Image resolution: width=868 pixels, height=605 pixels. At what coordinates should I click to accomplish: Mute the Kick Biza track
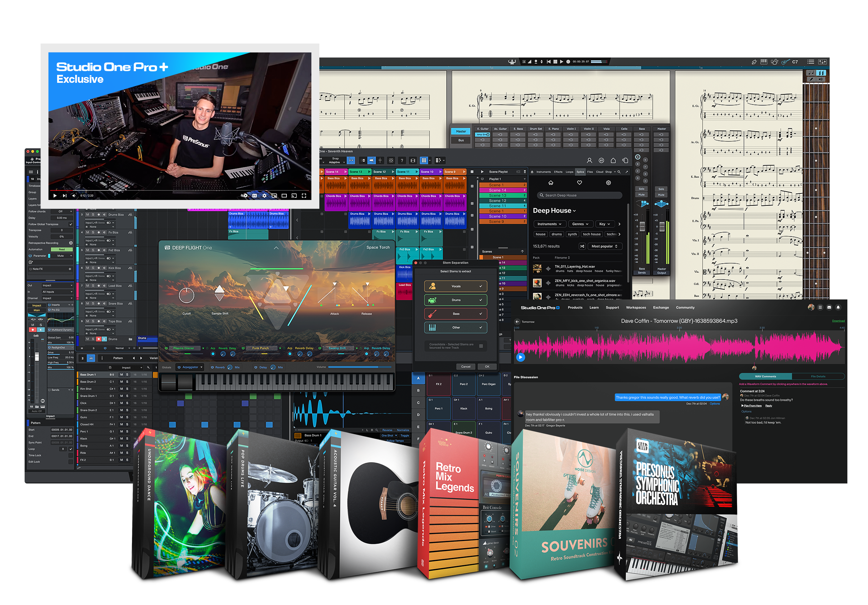pyautogui.click(x=88, y=268)
